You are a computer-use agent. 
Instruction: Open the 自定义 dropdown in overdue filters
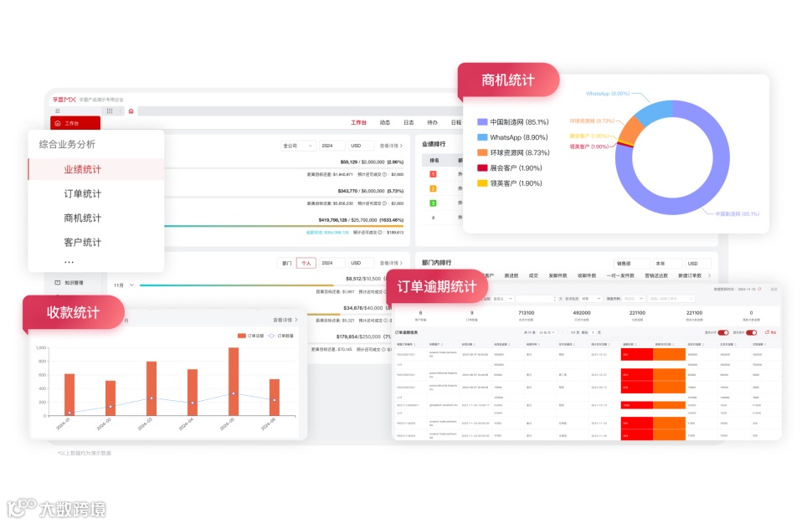pos(501,299)
